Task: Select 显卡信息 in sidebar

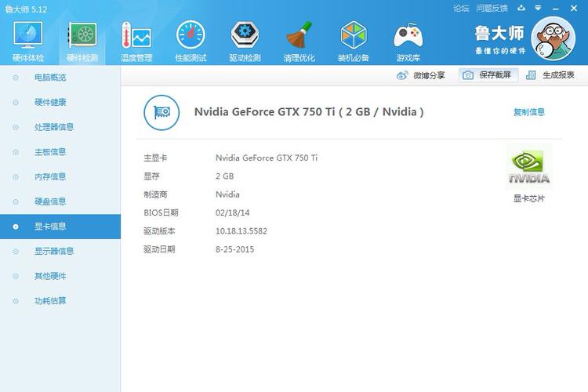Action: tap(60, 227)
